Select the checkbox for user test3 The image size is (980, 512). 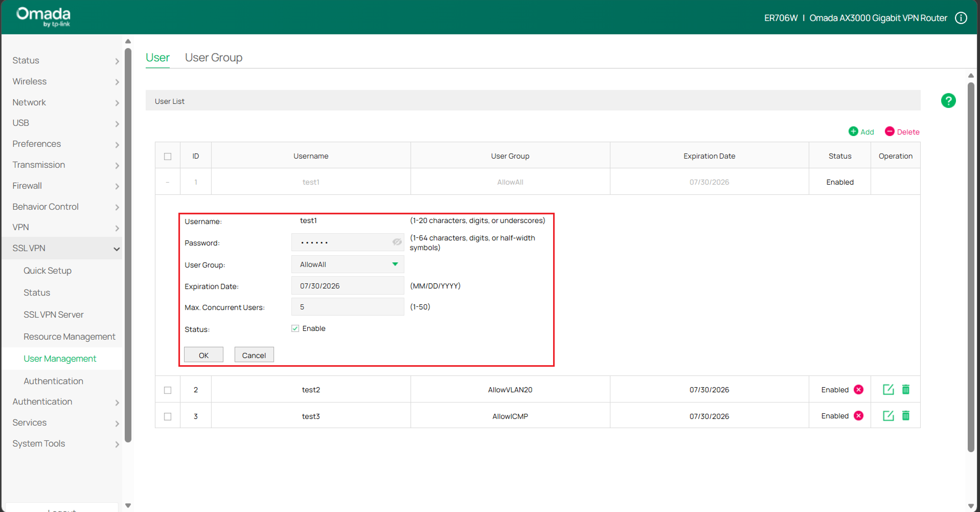[168, 416]
